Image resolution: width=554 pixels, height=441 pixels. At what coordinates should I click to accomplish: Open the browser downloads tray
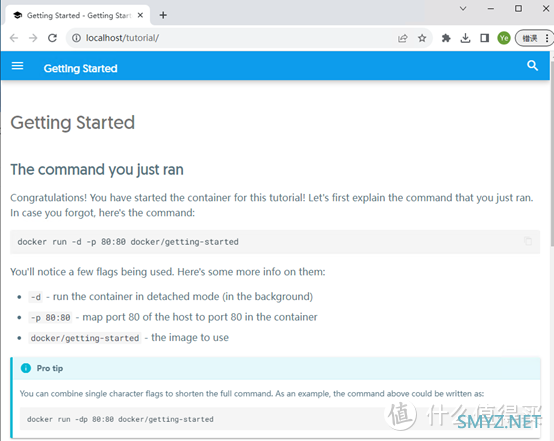click(x=465, y=38)
